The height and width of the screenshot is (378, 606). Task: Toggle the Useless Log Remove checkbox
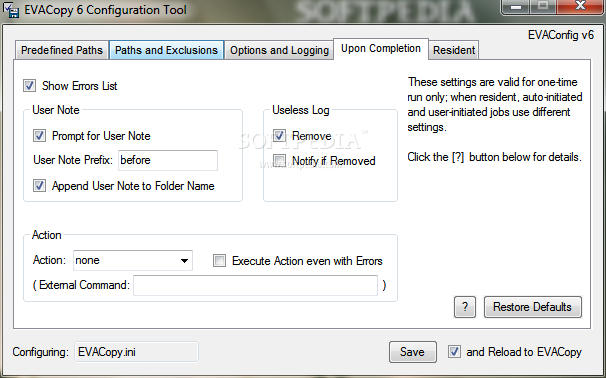(x=279, y=136)
